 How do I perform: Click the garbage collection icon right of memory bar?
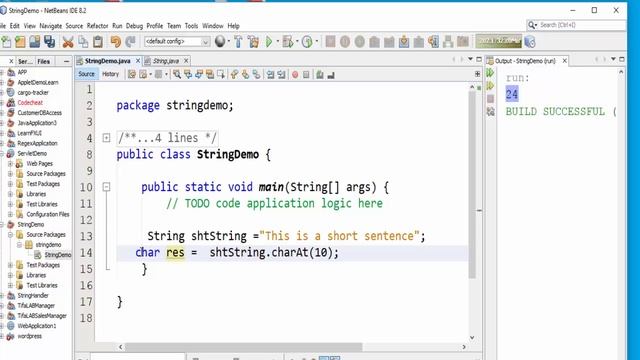click(530, 42)
